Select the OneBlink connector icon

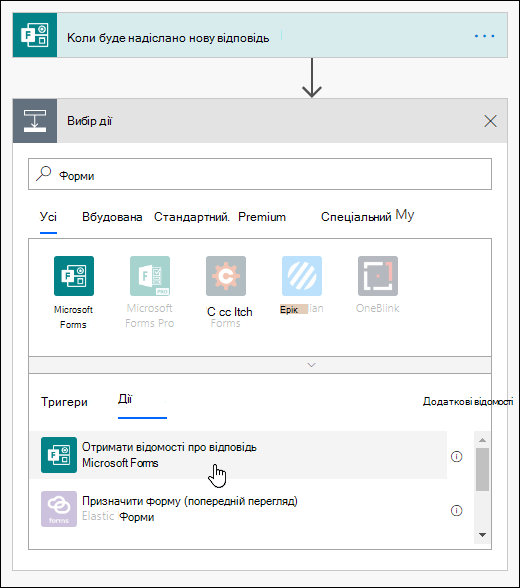tap(378, 276)
